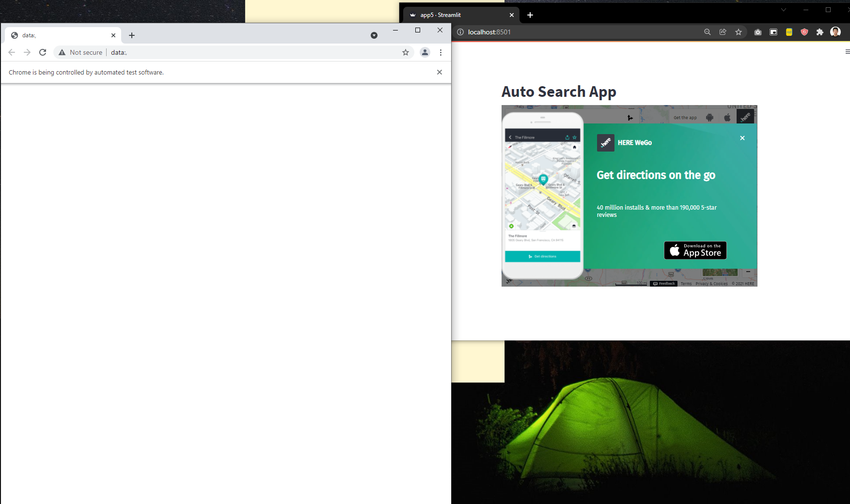
Task: Click the yellow extension icon
Action: point(789,32)
